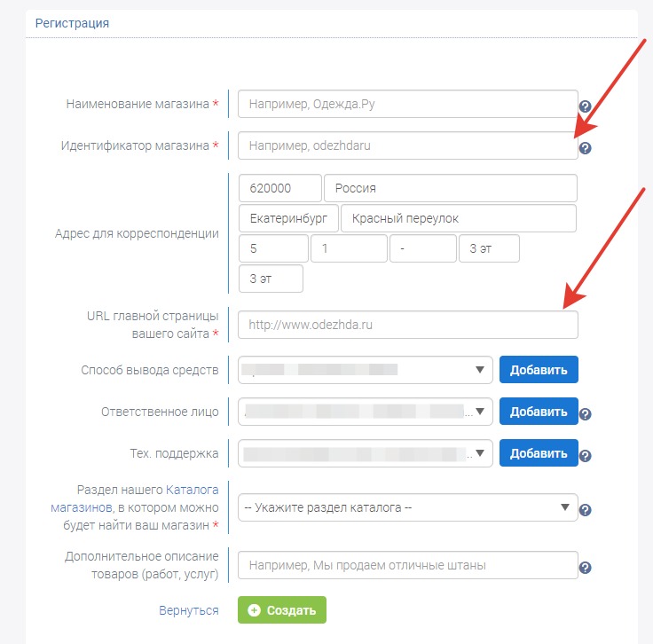The width and height of the screenshot is (653, 644).
Task: Click the postal code field 620000
Action: point(279,188)
